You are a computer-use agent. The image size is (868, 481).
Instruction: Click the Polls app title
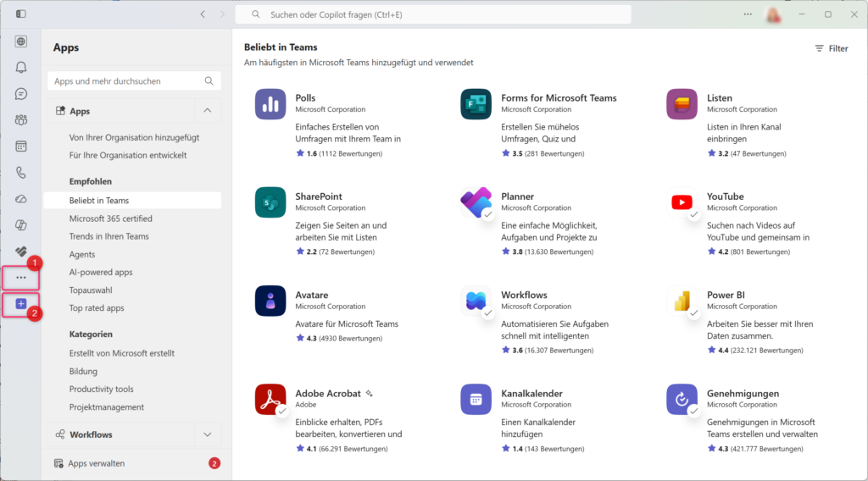[305, 98]
